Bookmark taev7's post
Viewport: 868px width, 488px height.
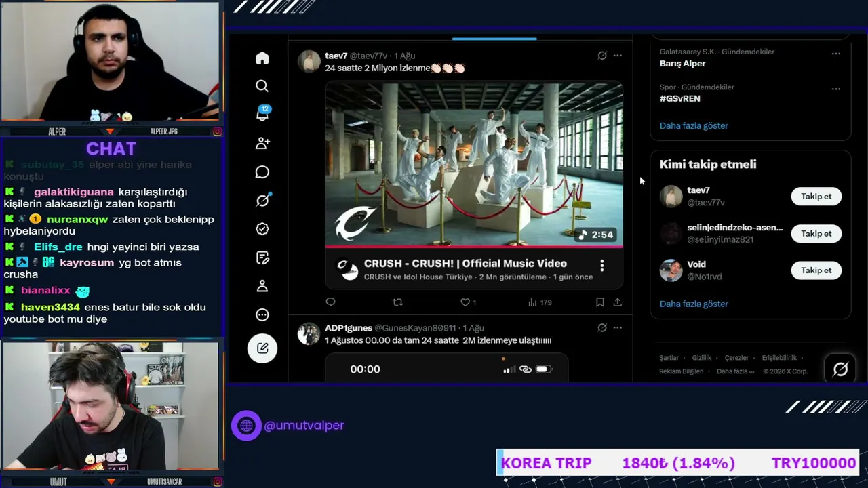600,302
